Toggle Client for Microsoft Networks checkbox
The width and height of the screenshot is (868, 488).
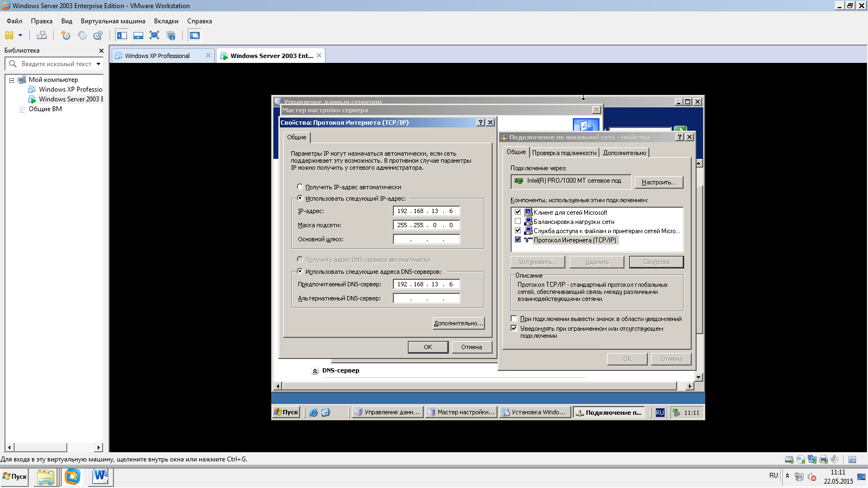(x=518, y=212)
